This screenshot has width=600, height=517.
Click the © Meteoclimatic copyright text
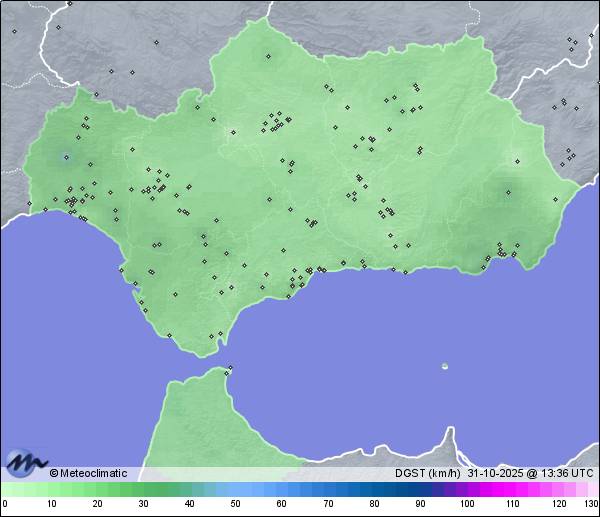click(x=88, y=473)
